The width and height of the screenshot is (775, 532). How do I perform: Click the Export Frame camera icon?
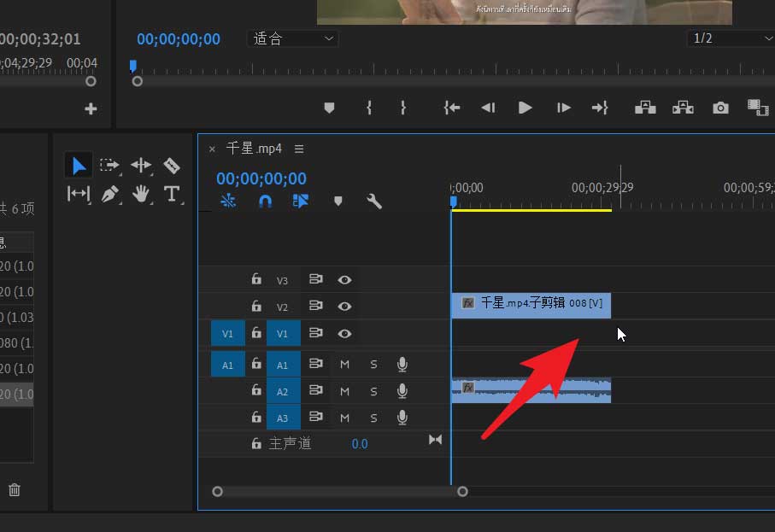[721, 108]
